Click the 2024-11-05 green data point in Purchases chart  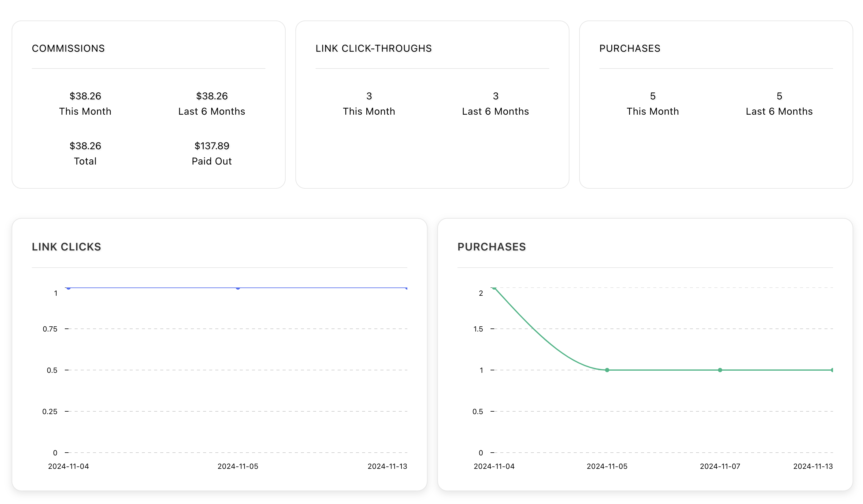pos(607,370)
